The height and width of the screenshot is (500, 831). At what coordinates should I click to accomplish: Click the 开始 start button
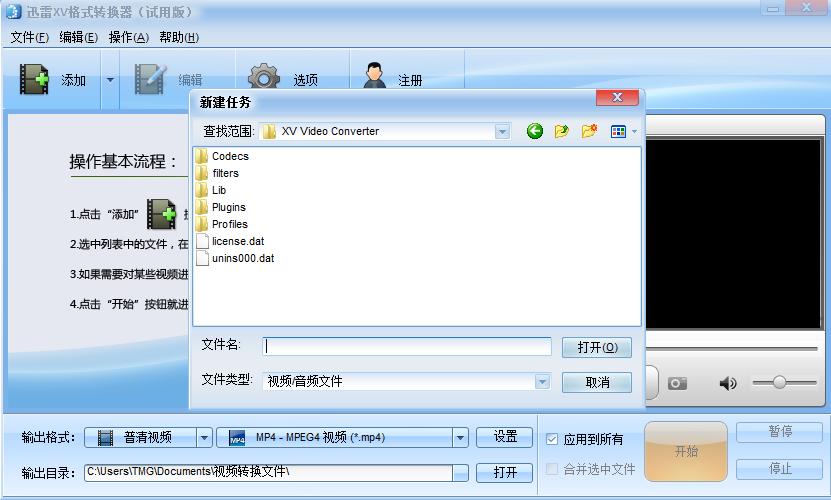[686, 451]
